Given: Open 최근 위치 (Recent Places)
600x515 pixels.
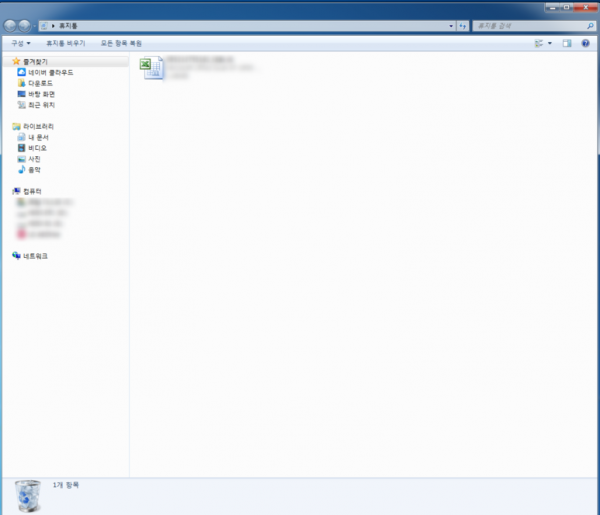Looking at the screenshot, I should click(x=42, y=104).
